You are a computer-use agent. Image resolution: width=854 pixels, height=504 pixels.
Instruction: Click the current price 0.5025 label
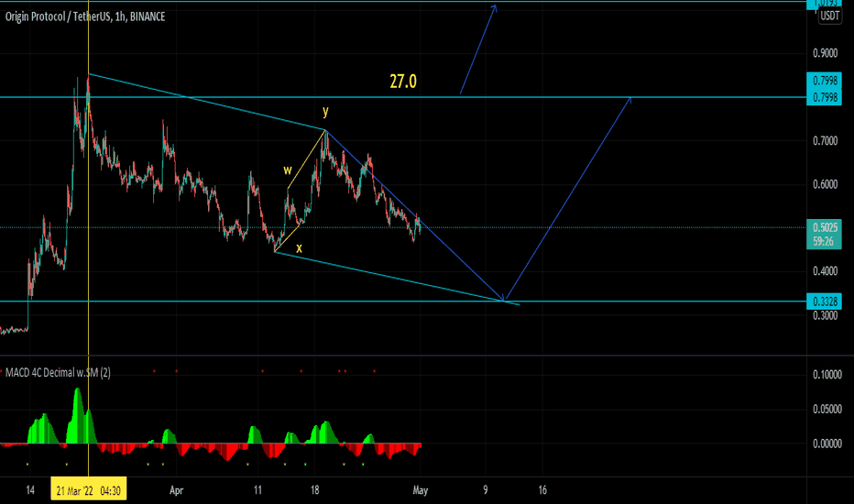pyautogui.click(x=824, y=227)
